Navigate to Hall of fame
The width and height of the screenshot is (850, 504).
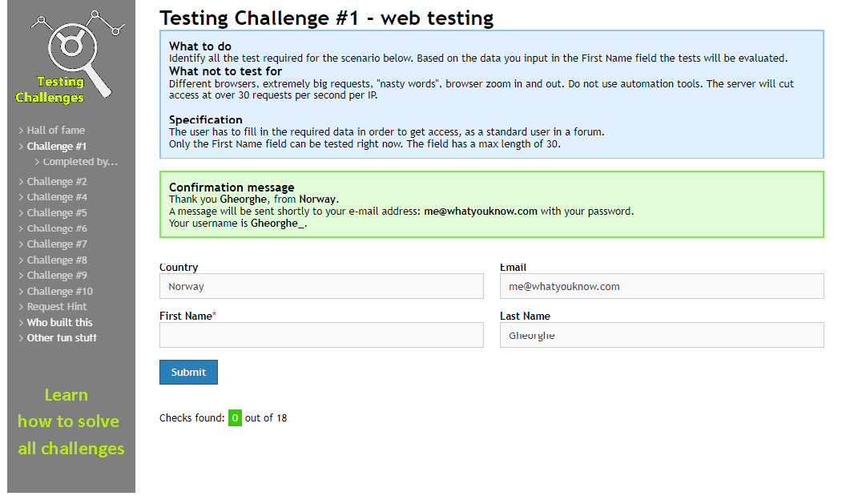pos(56,130)
